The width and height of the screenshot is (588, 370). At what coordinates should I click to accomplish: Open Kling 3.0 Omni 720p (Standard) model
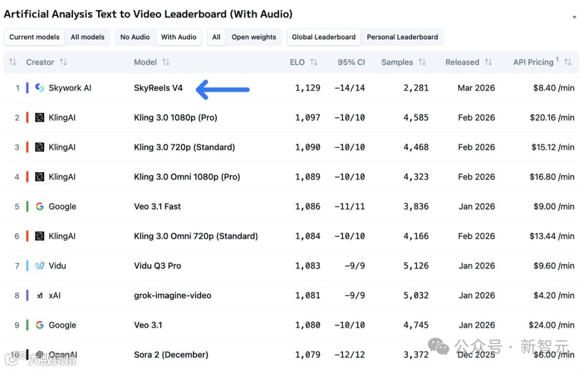pos(196,236)
